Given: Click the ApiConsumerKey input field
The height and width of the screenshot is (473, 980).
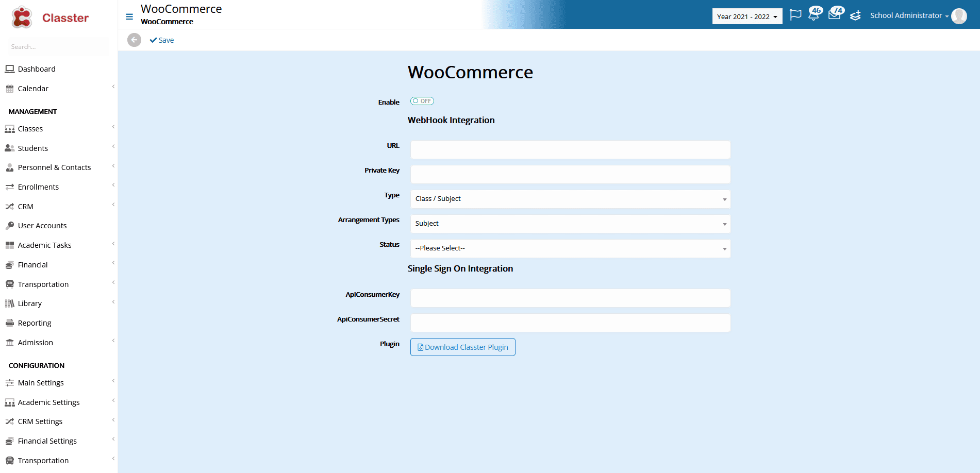Looking at the screenshot, I should point(570,298).
